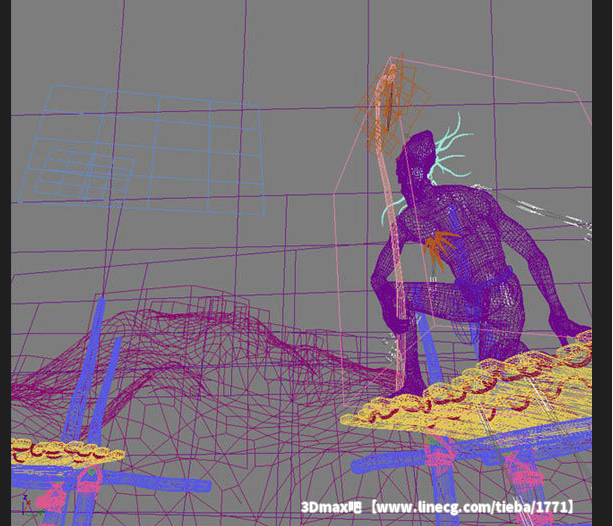Select the light-blue wireframe grid panel
Image resolution: width=613 pixels, height=526 pixels.
tap(141, 151)
